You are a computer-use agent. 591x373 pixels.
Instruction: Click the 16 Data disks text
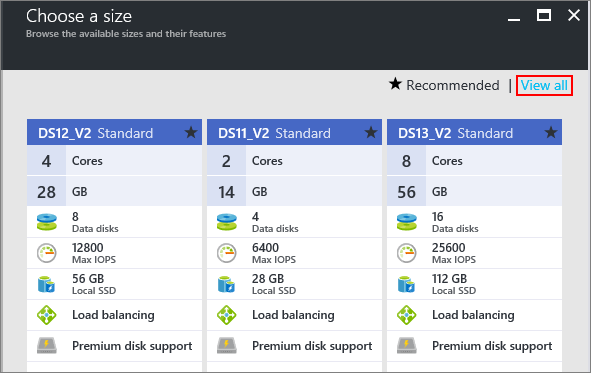click(x=455, y=222)
